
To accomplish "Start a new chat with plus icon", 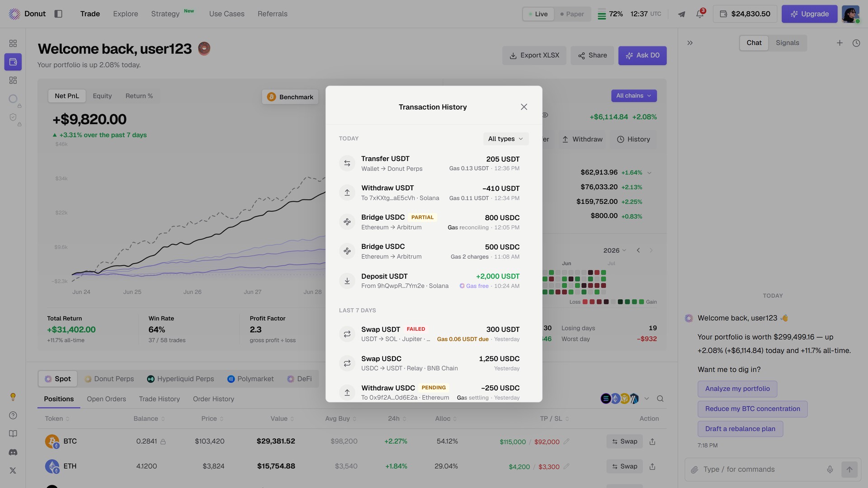I will (x=840, y=43).
